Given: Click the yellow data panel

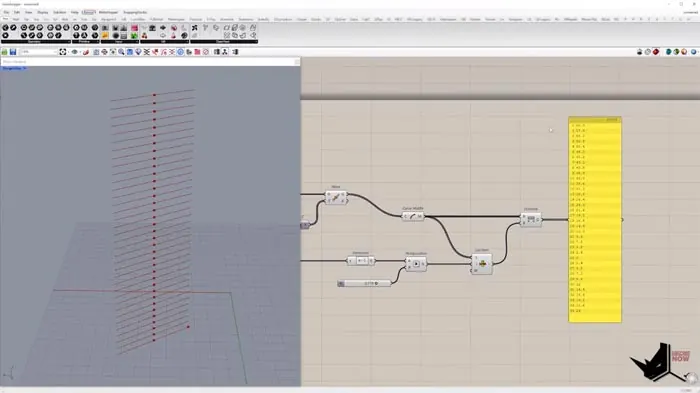Looking at the screenshot, I should coord(595,219).
